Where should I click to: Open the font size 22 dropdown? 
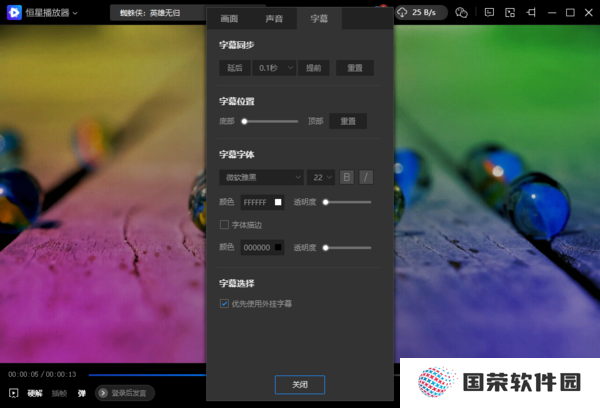pos(321,177)
